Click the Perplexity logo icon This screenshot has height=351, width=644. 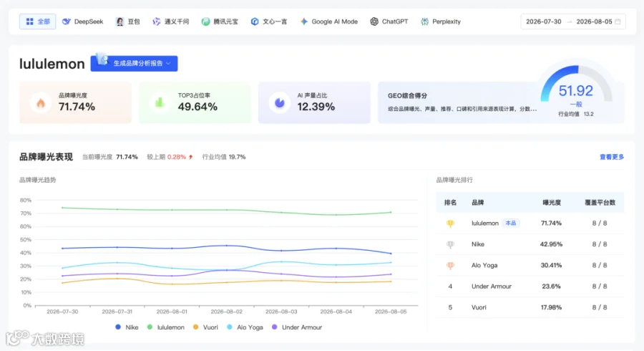coord(424,21)
